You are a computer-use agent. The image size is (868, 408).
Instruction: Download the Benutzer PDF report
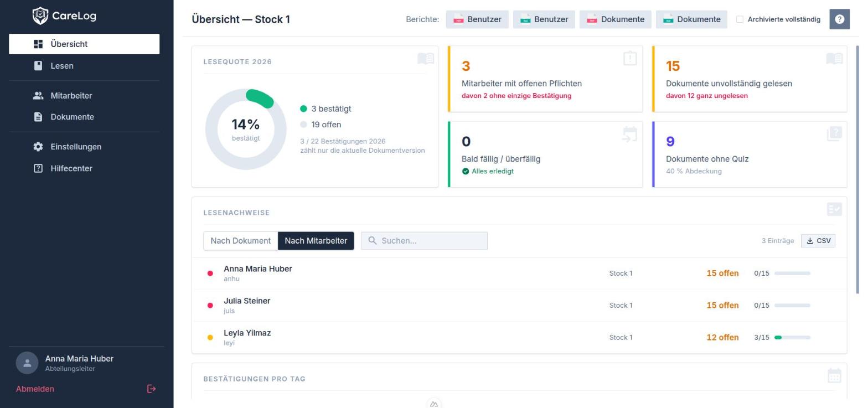477,19
